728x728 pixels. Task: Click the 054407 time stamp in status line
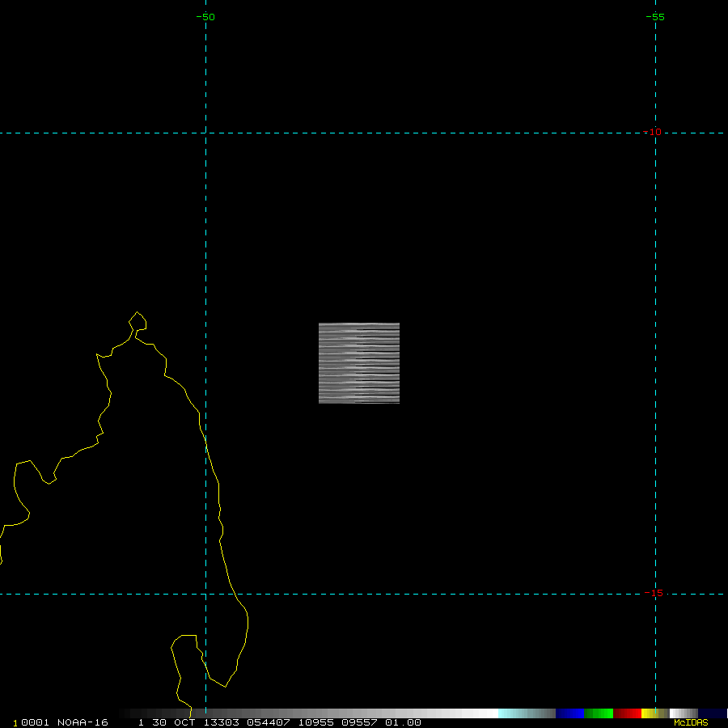pyautogui.click(x=270, y=722)
